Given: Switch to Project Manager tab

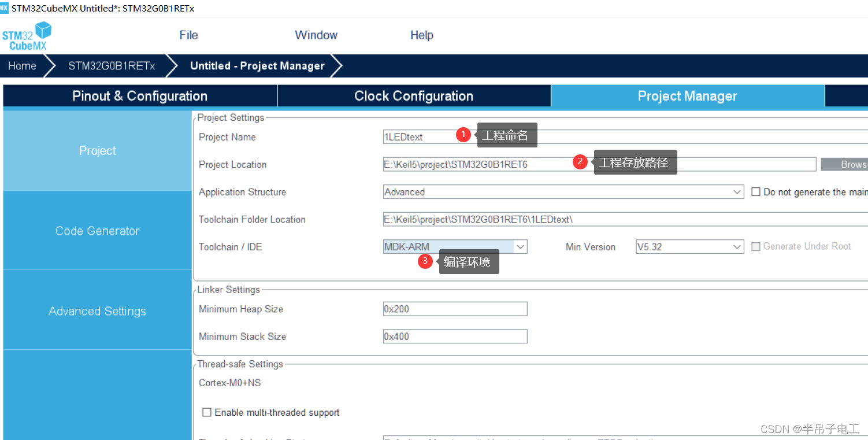Looking at the screenshot, I should click(688, 96).
